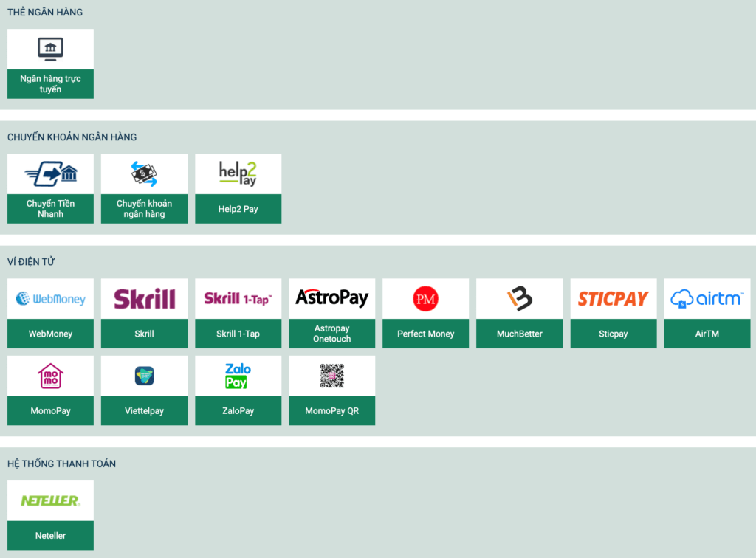The image size is (756, 558).
Task: Click the fast transfer arrow-to-bank icon
Action: [x=51, y=174]
